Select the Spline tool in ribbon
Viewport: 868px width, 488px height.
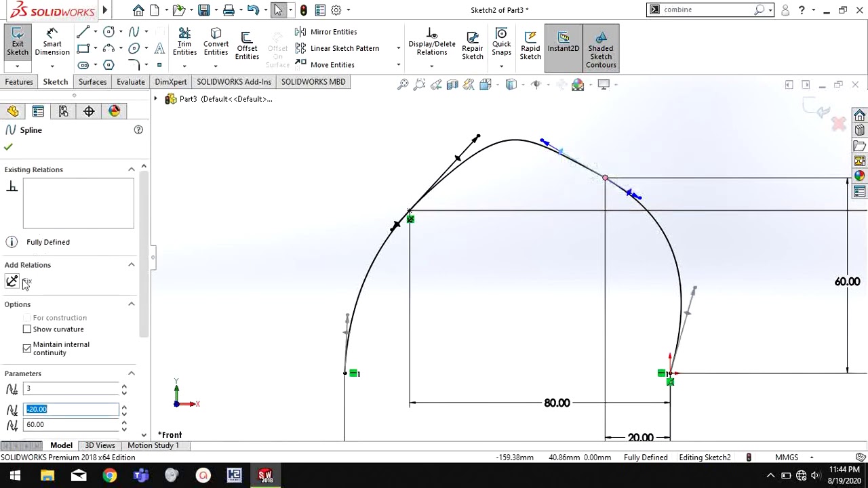134,32
